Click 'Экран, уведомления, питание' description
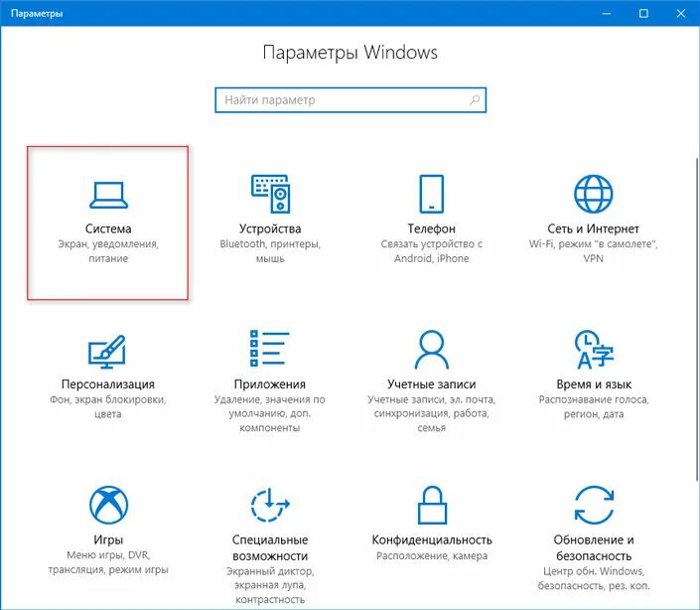The width and height of the screenshot is (700, 610). click(x=108, y=251)
